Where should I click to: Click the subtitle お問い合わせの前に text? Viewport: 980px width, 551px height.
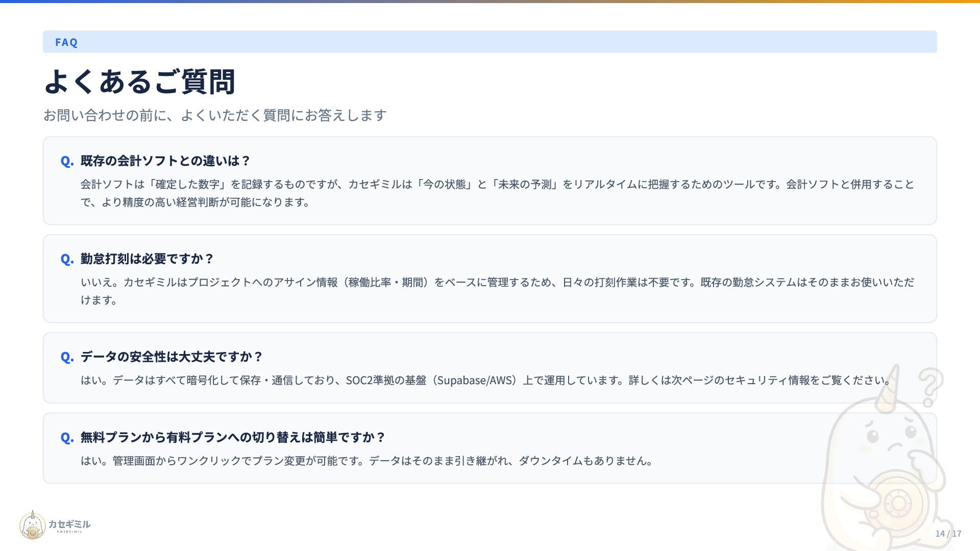(x=214, y=115)
